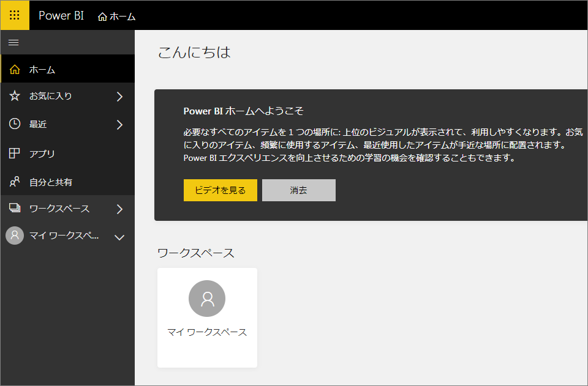Click the マイ ワークスペース card label
The width and height of the screenshot is (588, 386).
(207, 332)
